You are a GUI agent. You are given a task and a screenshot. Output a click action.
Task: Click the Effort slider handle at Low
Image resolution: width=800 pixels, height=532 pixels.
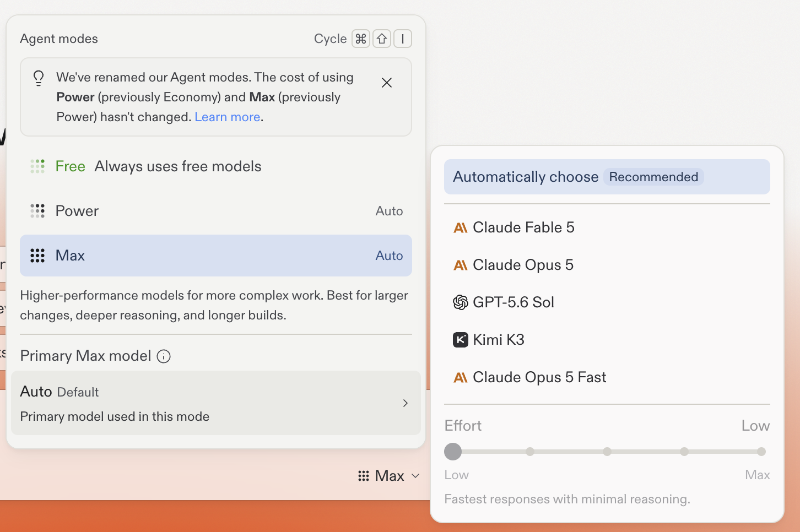click(x=453, y=452)
